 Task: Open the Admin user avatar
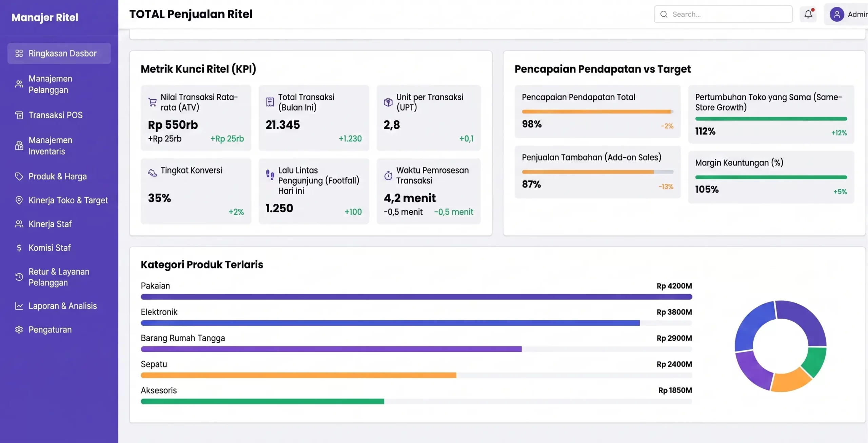(x=837, y=14)
